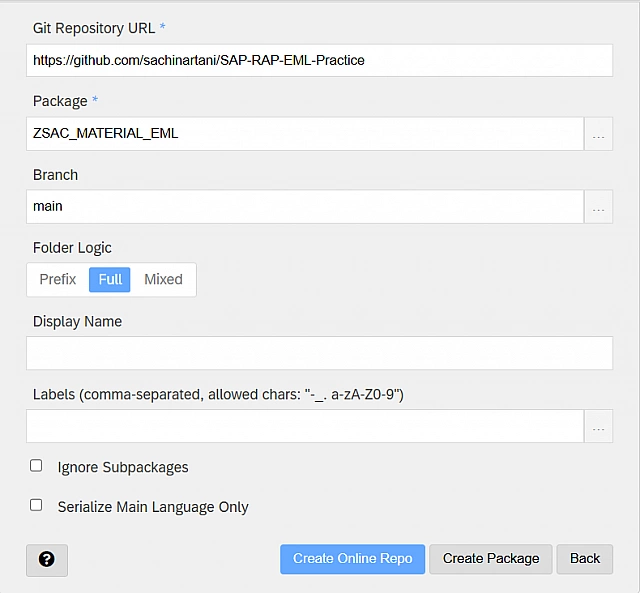Click the Display Name label text

point(77,322)
